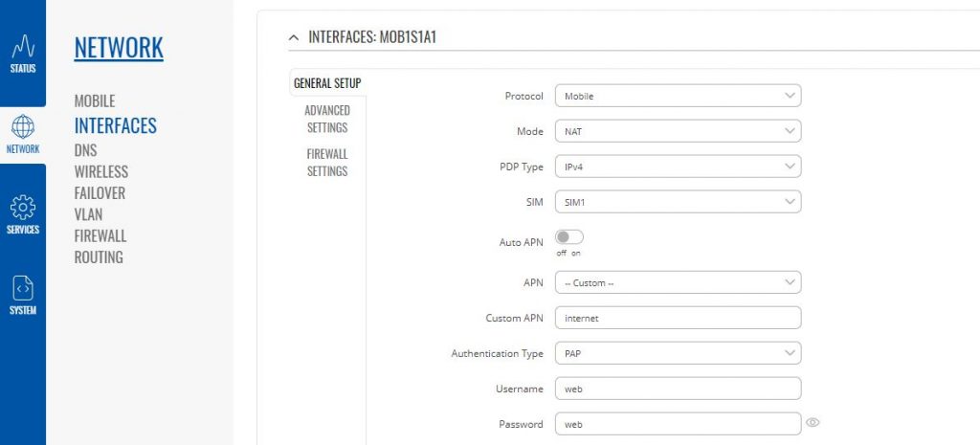Expand the Authentication Type dropdown

[x=678, y=353]
